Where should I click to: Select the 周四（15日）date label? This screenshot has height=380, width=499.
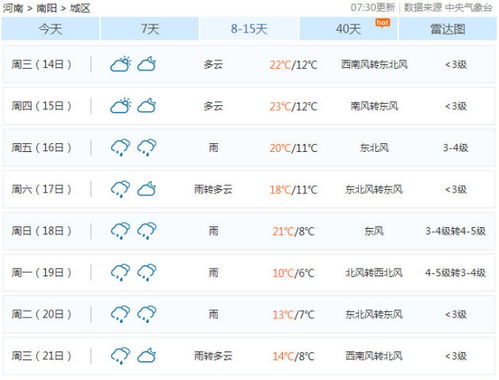coord(41,106)
